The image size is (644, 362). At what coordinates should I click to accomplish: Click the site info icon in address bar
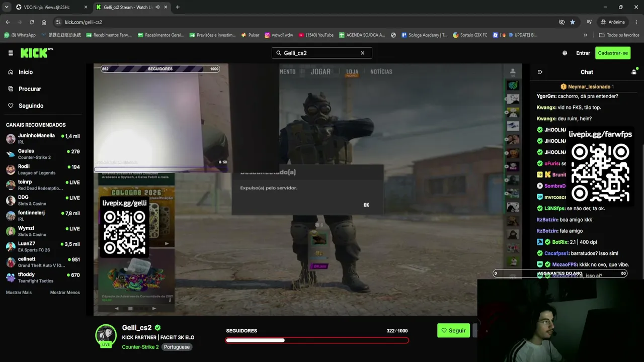click(x=58, y=22)
